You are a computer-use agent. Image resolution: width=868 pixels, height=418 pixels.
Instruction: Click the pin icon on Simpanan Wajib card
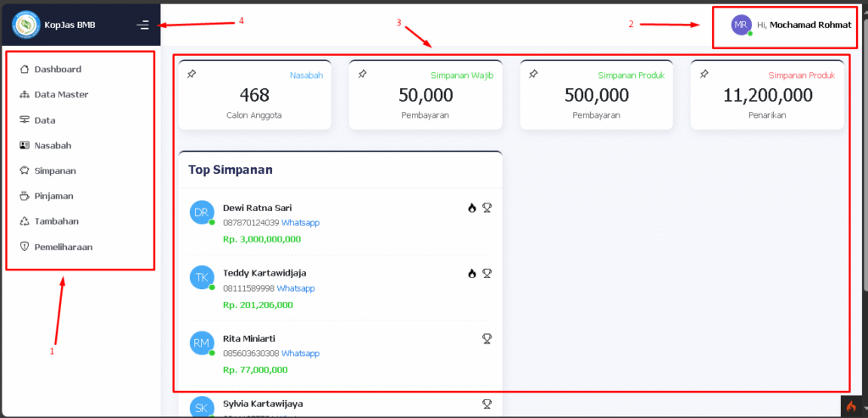(x=362, y=75)
